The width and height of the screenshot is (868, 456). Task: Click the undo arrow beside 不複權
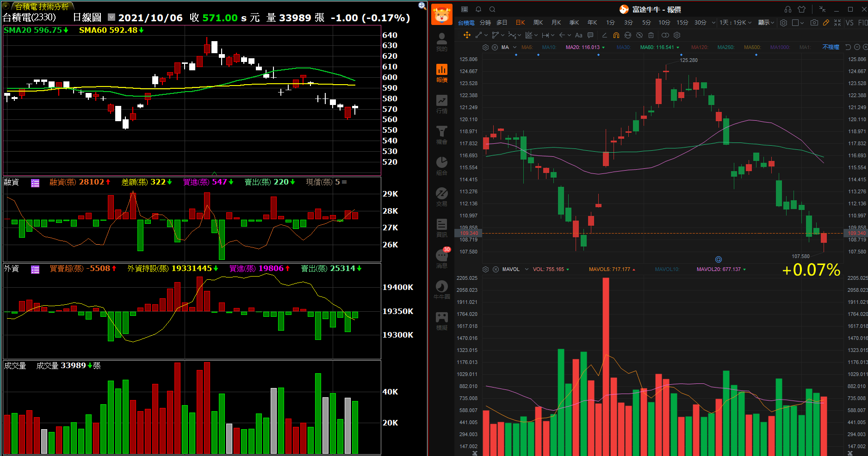pos(848,47)
